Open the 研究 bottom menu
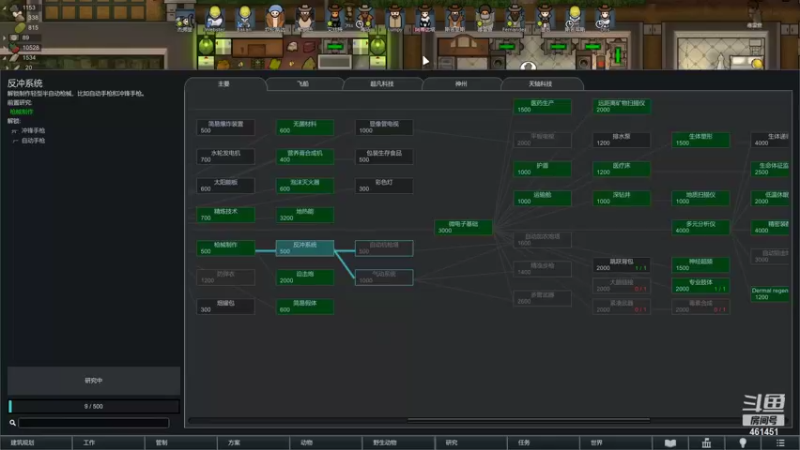The height and width of the screenshot is (450, 800). (x=470, y=443)
